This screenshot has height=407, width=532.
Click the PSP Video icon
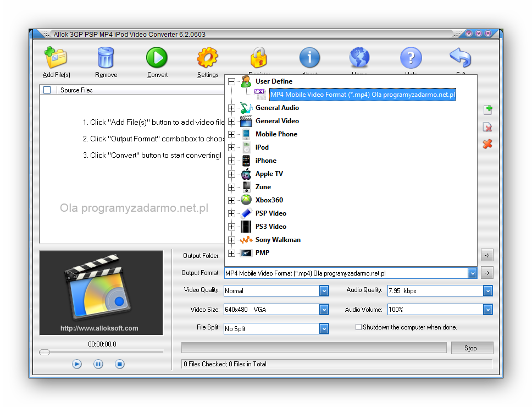click(x=246, y=213)
